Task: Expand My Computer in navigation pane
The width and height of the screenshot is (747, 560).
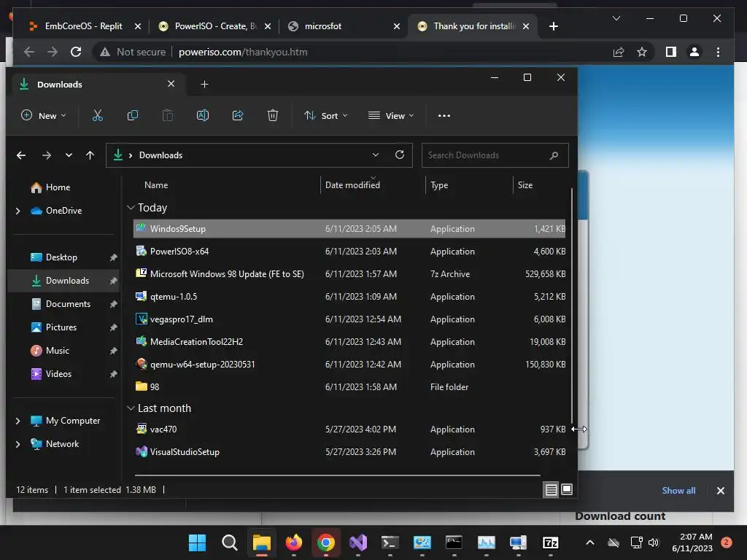Action: (x=18, y=421)
